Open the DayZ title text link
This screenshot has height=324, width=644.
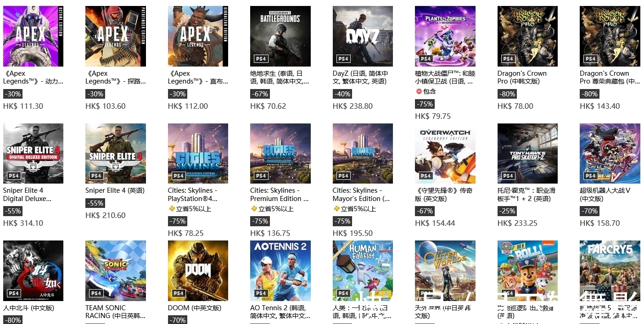coord(360,77)
